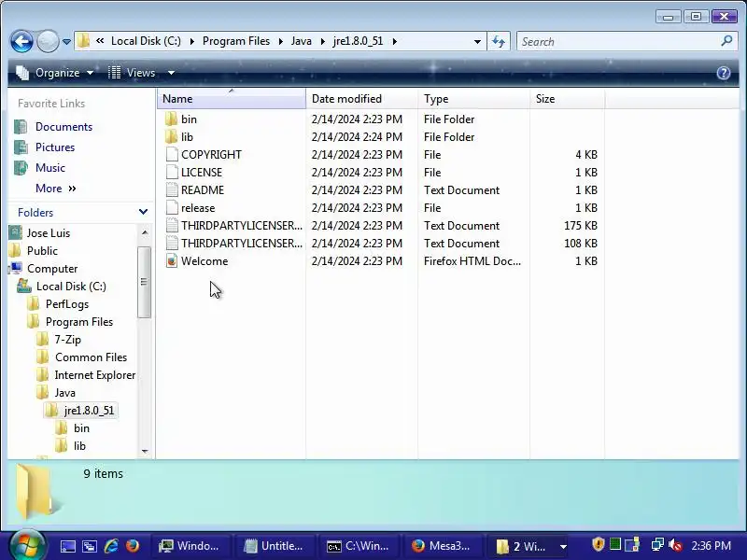Open the Views menu dropdown arrow
Image resolution: width=747 pixels, height=560 pixels.
(171, 73)
